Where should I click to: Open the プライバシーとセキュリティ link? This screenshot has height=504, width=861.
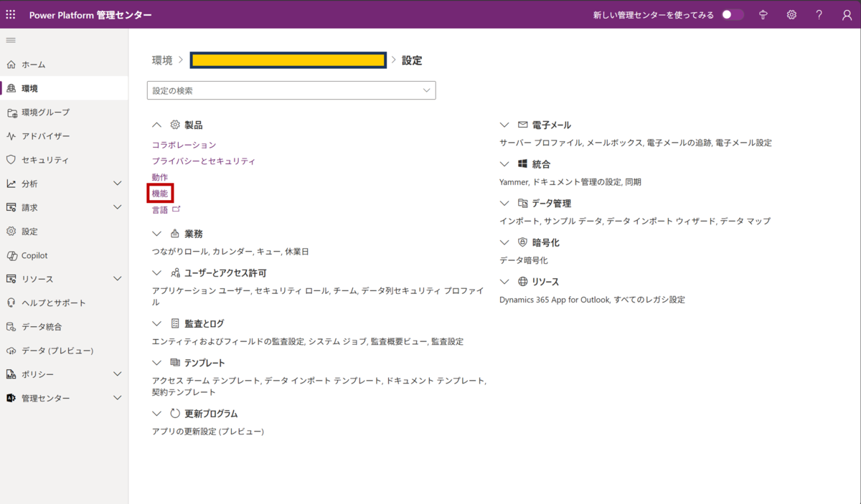204,161
